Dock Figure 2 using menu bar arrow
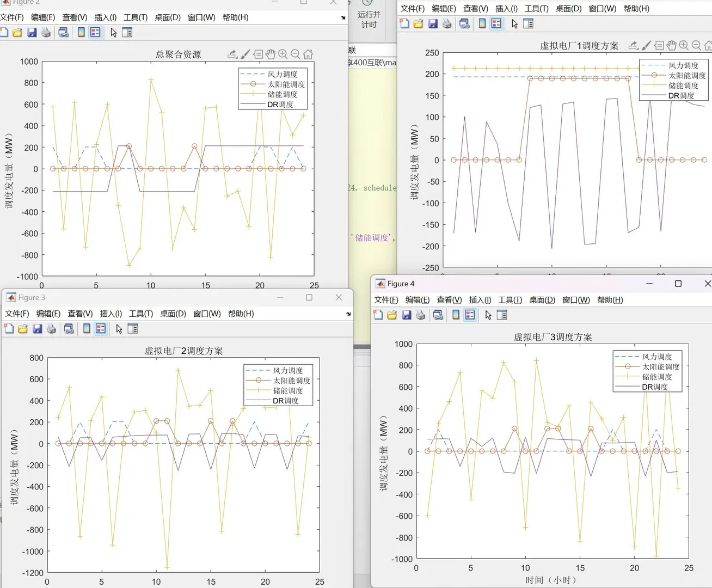712x588 pixels. click(x=343, y=17)
